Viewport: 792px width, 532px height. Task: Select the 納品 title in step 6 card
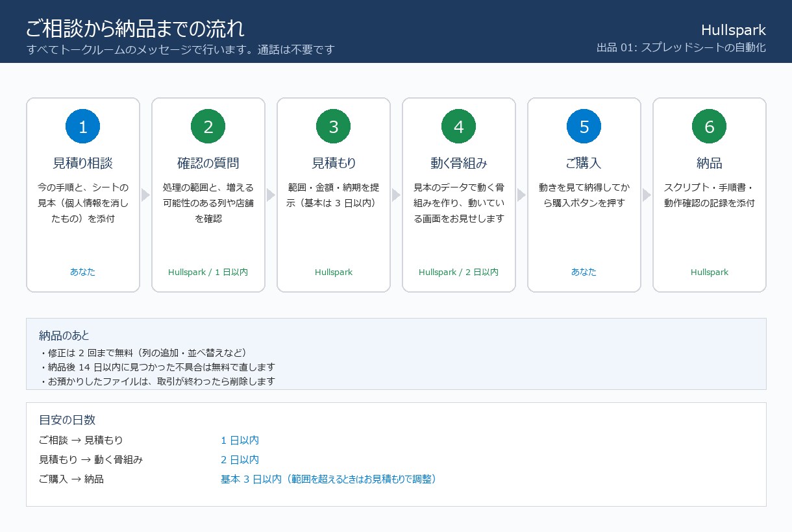pyautogui.click(x=710, y=163)
